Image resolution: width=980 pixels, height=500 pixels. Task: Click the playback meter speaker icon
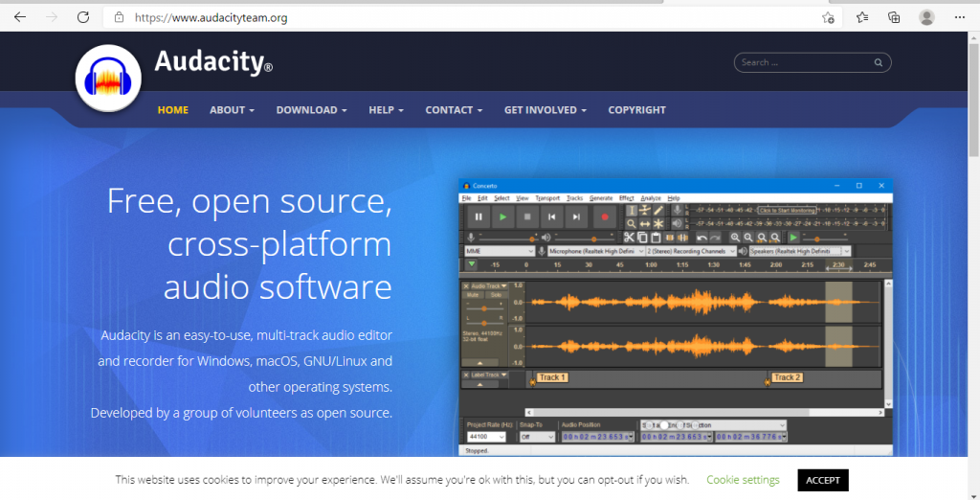pos(678,224)
